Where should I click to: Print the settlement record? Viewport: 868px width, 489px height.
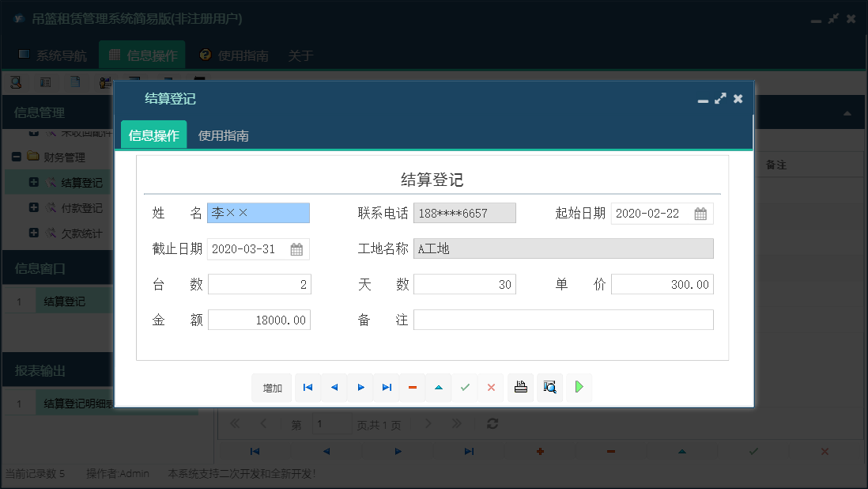tap(520, 388)
